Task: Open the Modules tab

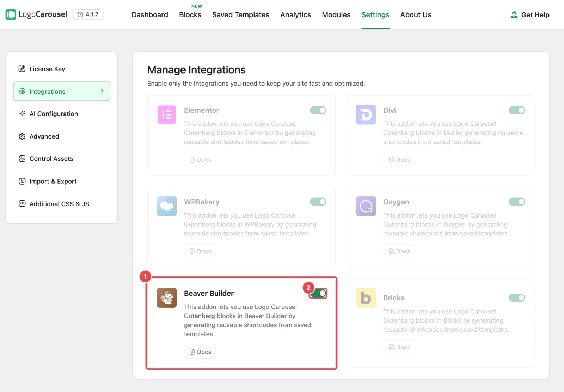Action: (336, 15)
